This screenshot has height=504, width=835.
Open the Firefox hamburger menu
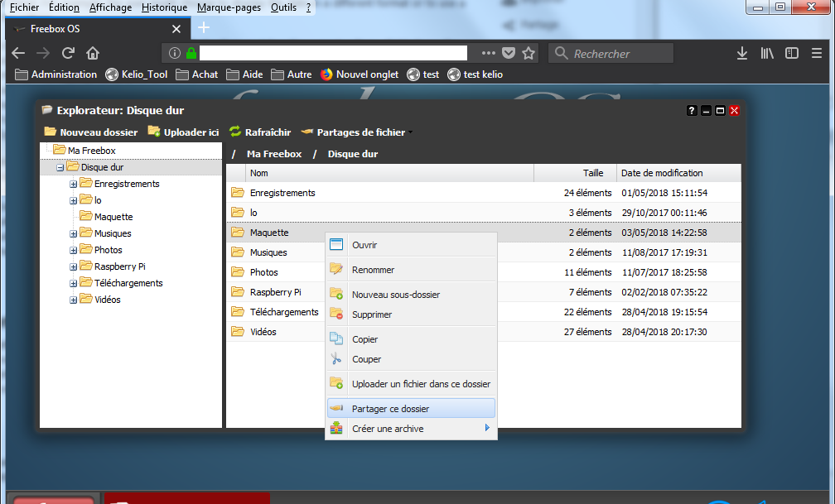[817, 53]
